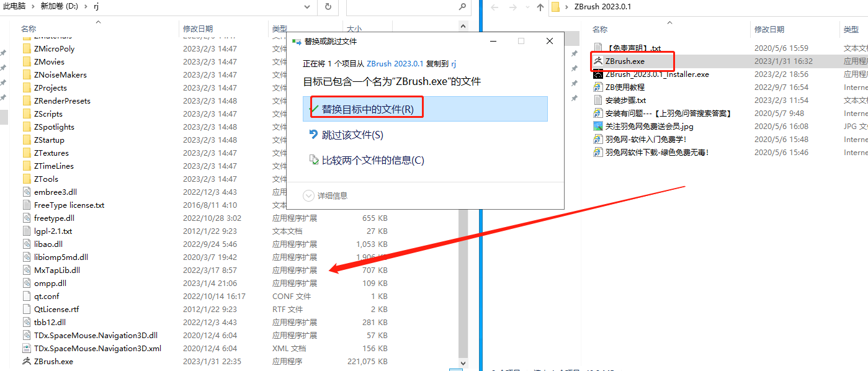Select TDx.SpaceMouse.Navigation3D.dll file name
Screen dimensions: 868x371
(x=96, y=335)
